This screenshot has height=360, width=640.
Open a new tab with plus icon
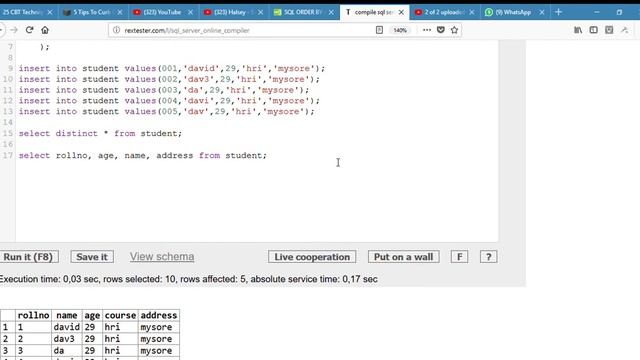click(x=558, y=12)
